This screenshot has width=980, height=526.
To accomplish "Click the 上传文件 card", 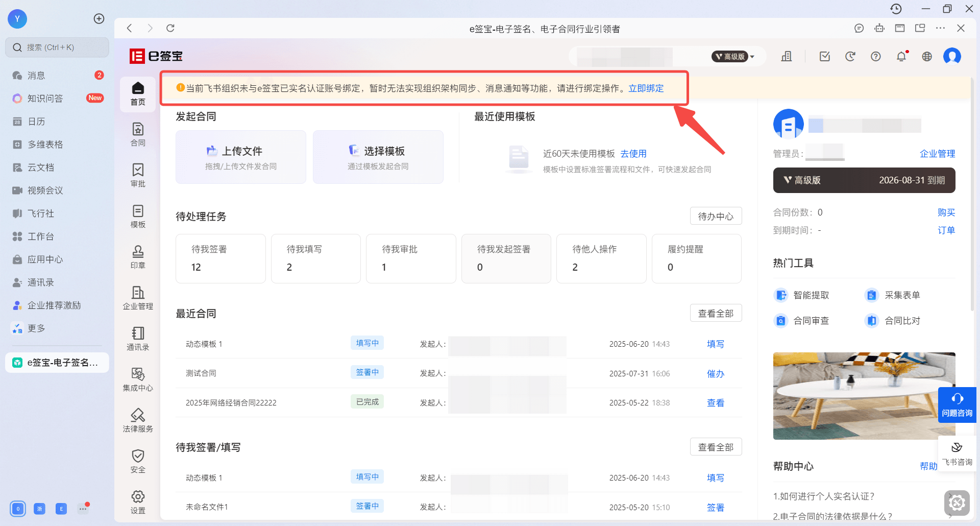I will [x=241, y=157].
